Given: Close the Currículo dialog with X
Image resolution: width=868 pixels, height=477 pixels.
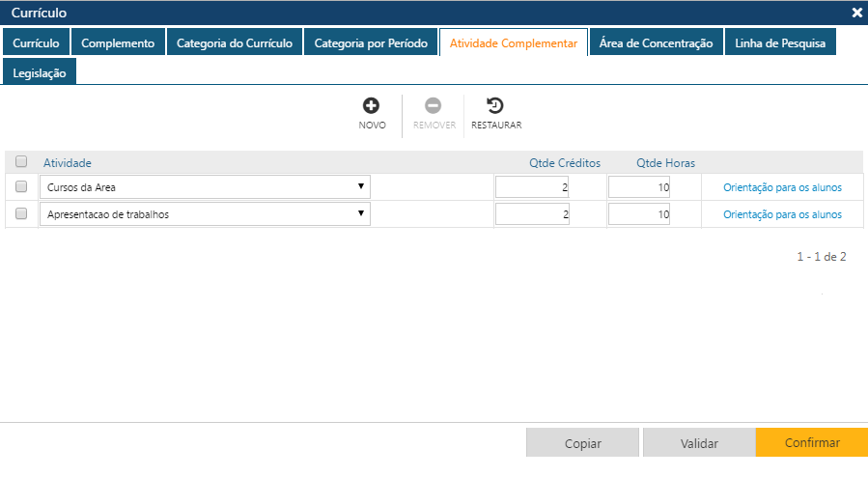Looking at the screenshot, I should 856,13.
